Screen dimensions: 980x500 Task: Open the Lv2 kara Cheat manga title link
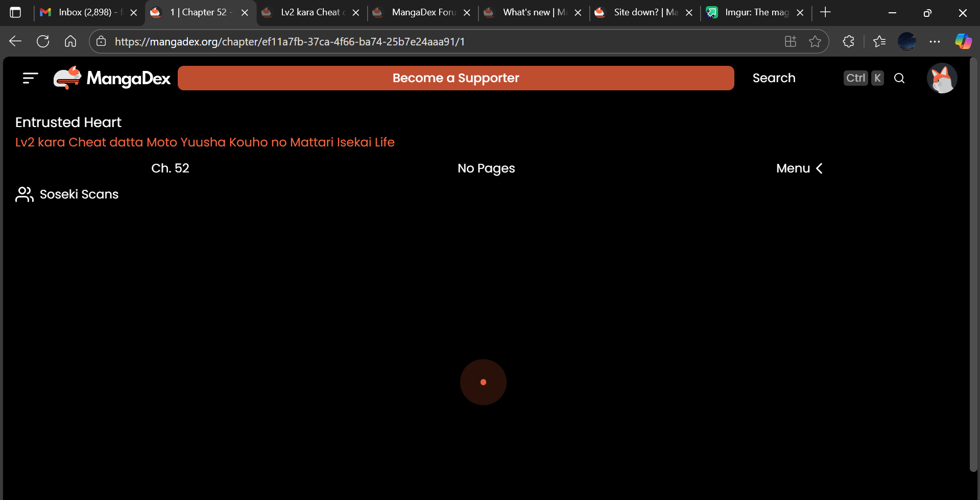[x=205, y=142]
